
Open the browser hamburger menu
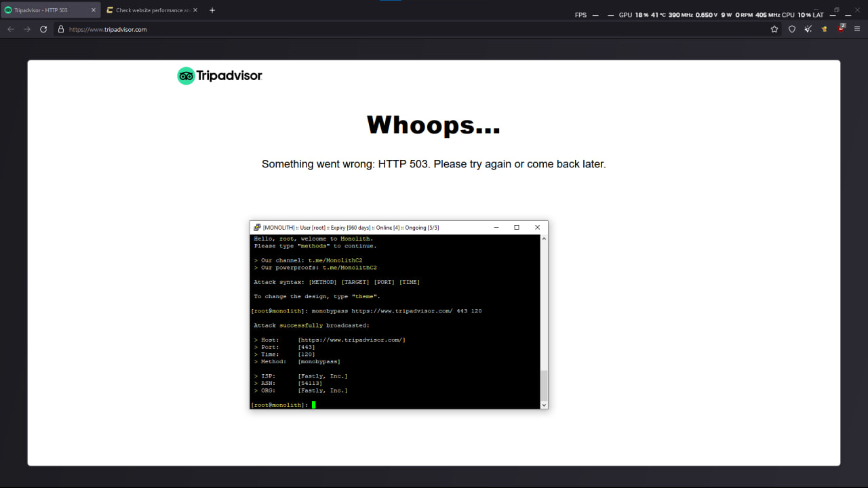[857, 29]
